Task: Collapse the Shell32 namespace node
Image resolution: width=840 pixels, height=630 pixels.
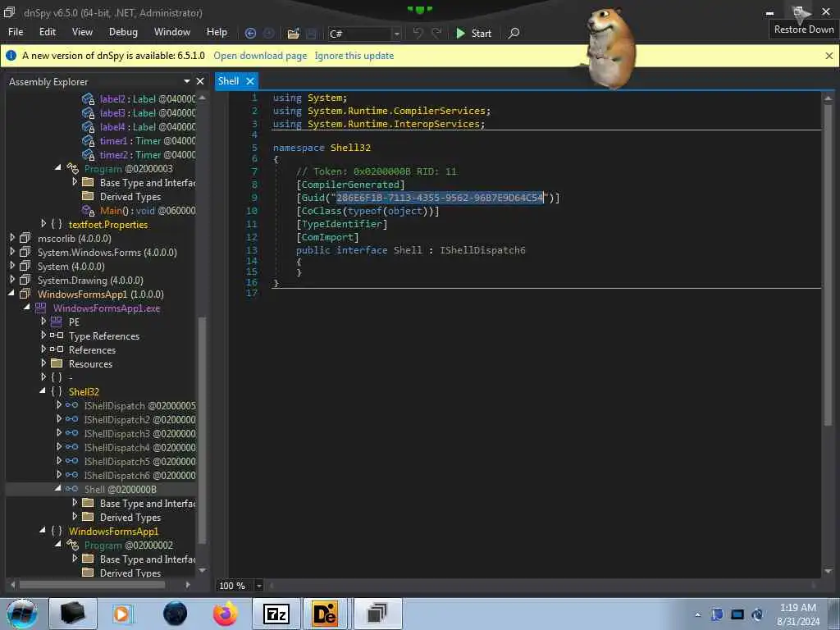Action: 43,391
